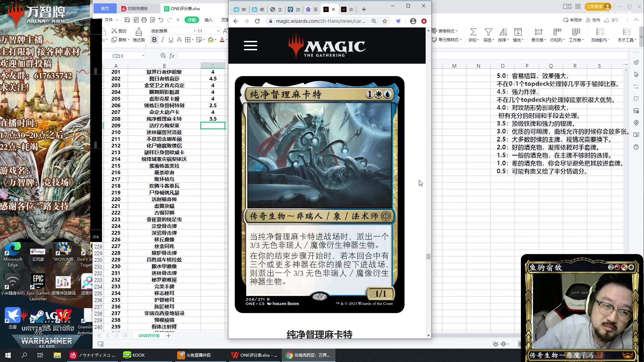644x362 pixels.
Task: Click the zoom magnifier beside fx
Action: 163,56
